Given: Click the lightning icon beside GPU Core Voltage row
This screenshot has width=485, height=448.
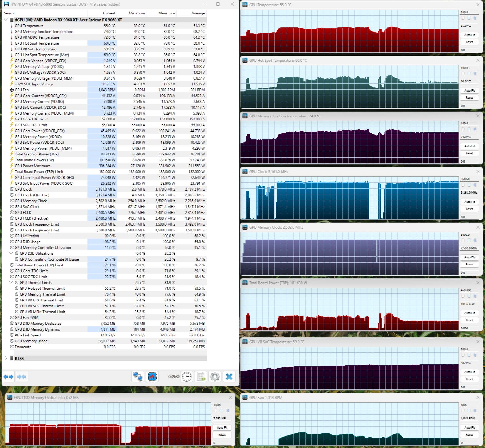Looking at the screenshot, I should [12, 61].
